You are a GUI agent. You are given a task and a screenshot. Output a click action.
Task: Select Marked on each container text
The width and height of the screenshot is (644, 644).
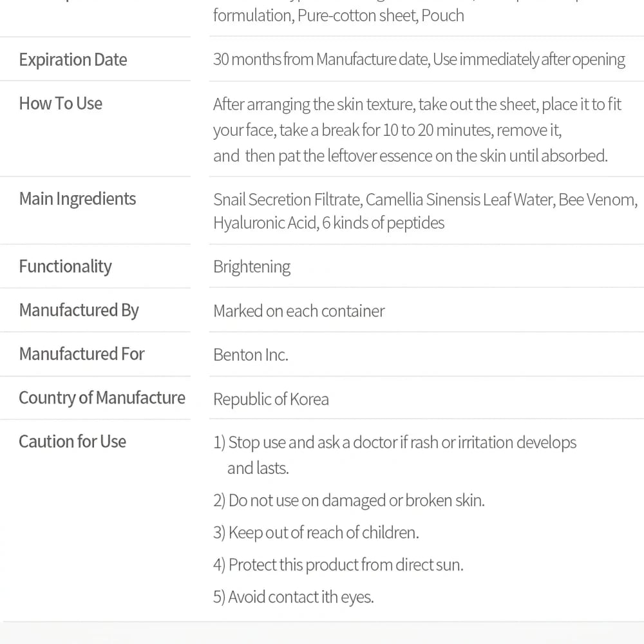point(299,311)
